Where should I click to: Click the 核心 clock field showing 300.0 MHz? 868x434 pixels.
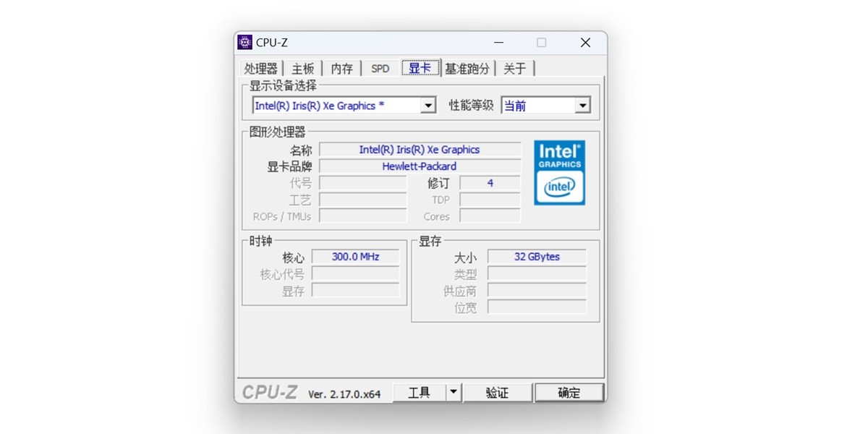point(355,256)
